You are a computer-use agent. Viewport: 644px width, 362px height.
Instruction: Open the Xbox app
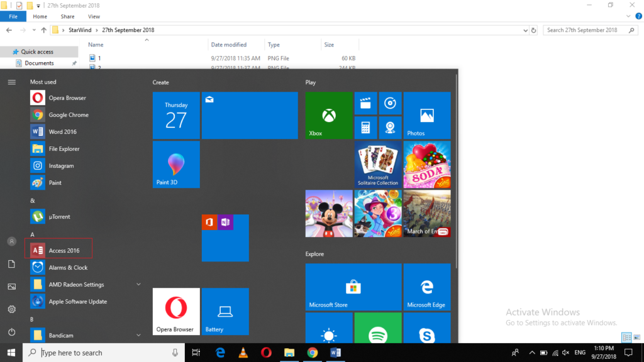[328, 115]
